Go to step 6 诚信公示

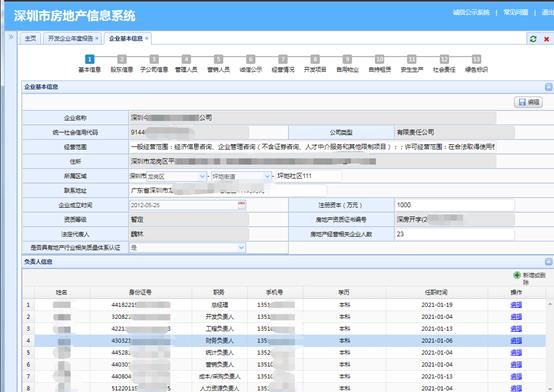pos(251,64)
